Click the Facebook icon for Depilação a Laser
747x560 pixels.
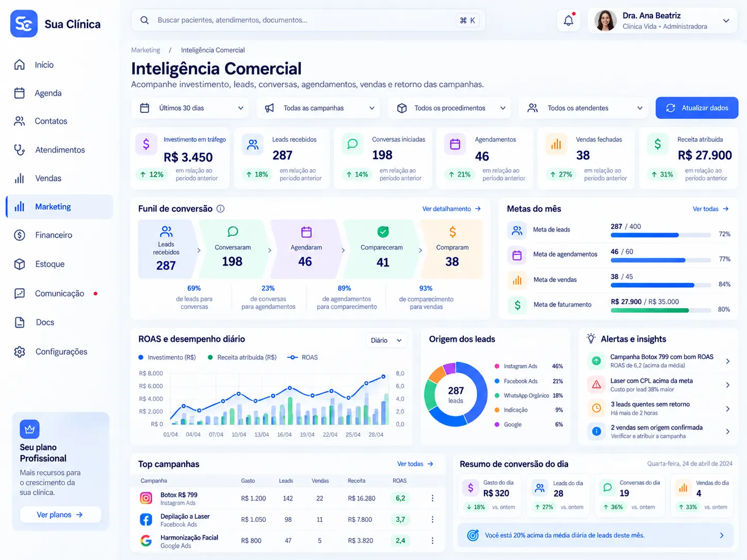pyautogui.click(x=147, y=519)
